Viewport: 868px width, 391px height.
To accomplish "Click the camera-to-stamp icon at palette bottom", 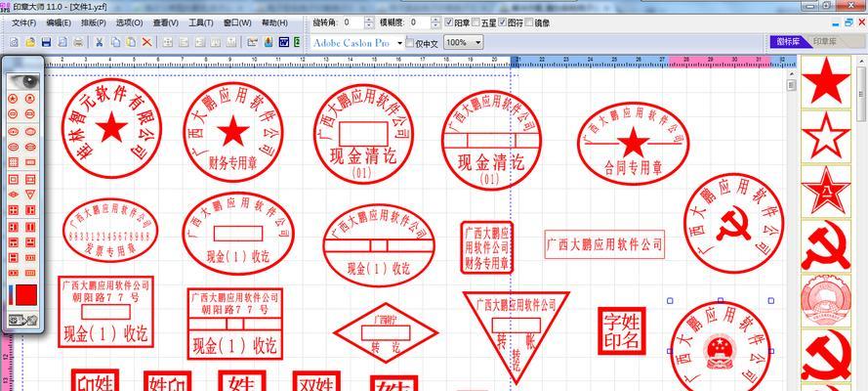I will (x=22, y=320).
